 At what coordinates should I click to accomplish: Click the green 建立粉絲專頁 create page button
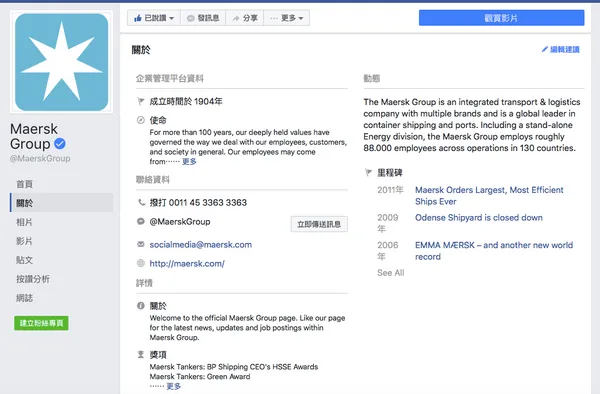pos(41,323)
